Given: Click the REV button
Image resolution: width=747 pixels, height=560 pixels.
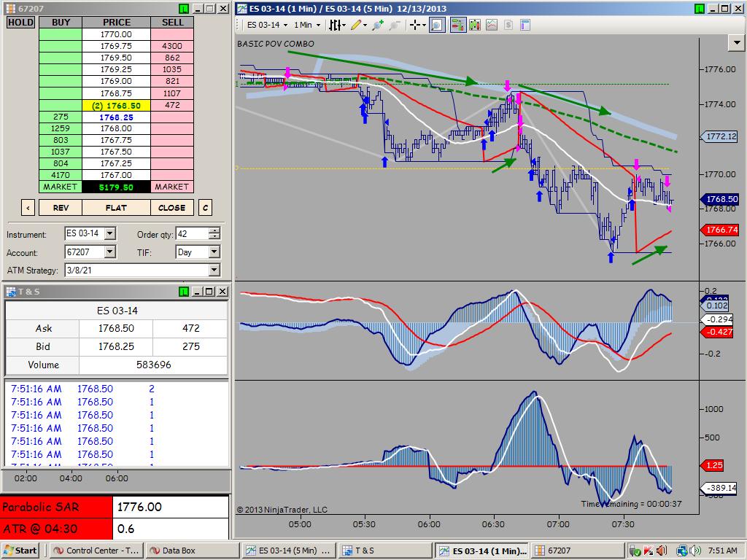Looking at the screenshot, I should (x=61, y=208).
